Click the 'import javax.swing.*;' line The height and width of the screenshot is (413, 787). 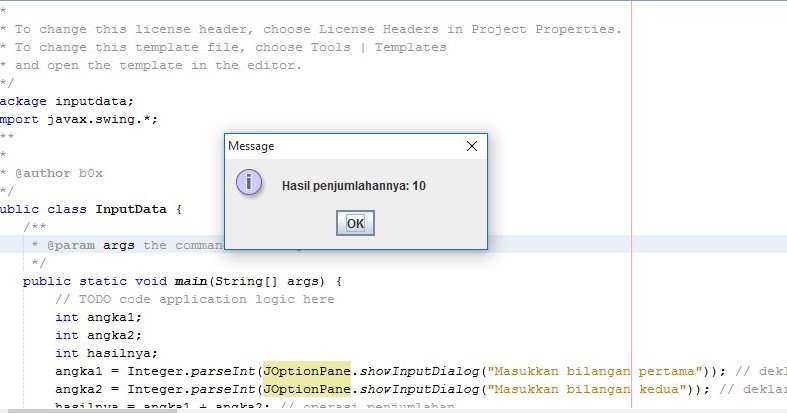pyautogui.click(x=79, y=119)
